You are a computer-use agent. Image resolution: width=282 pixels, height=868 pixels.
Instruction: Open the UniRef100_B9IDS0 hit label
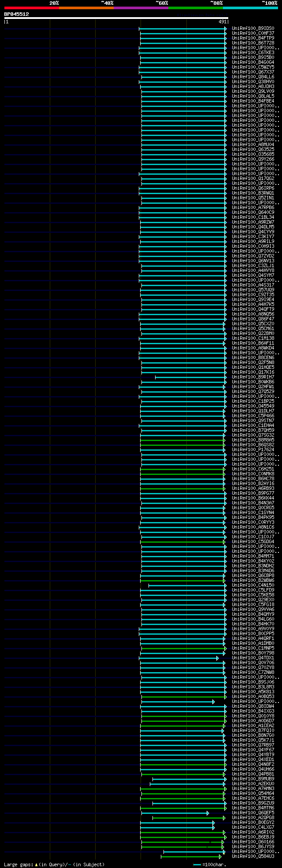click(253, 29)
